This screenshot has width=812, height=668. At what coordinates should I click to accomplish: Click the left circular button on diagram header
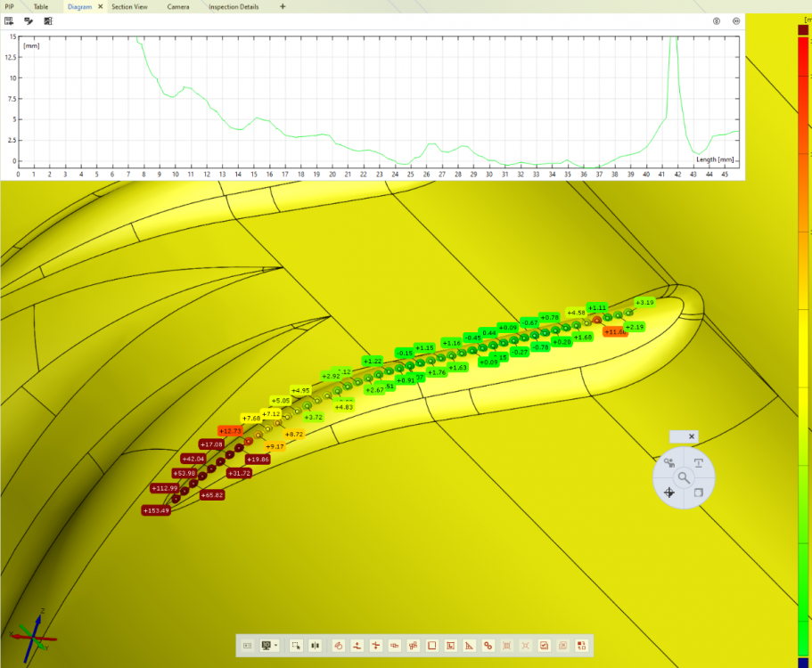[x=717, y=20]
